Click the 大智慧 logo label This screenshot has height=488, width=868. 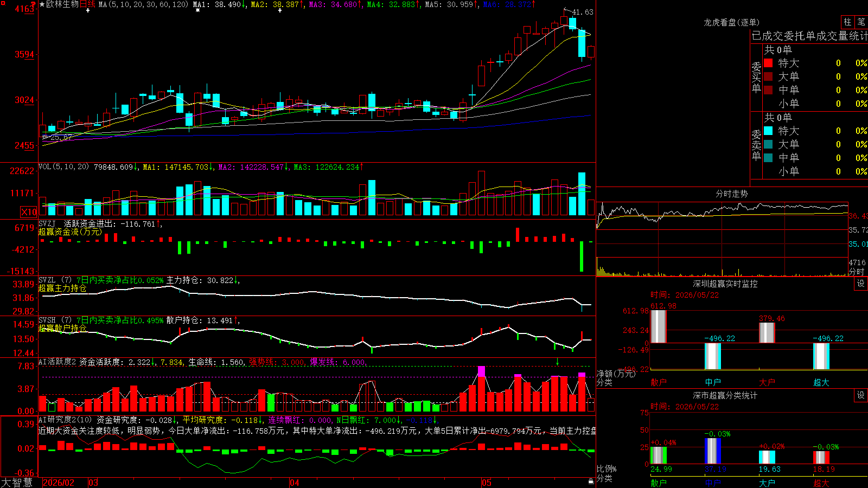pos(17,482)
